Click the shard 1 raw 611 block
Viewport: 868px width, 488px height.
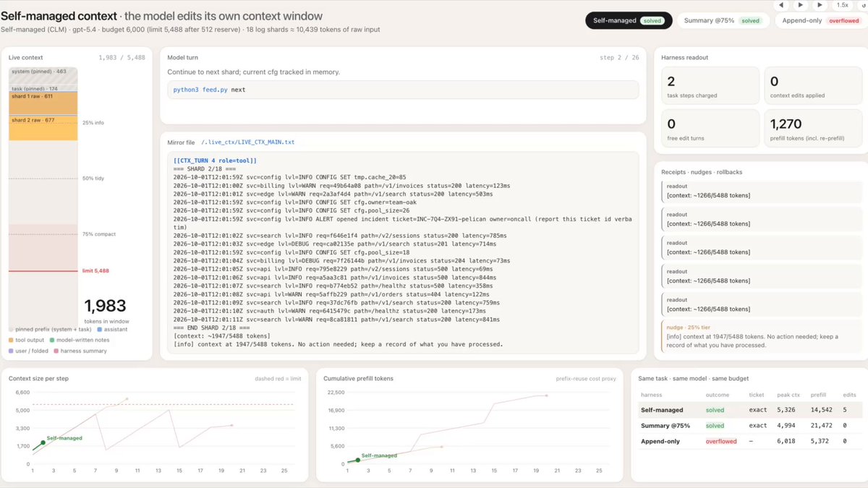tap(43, 103)
